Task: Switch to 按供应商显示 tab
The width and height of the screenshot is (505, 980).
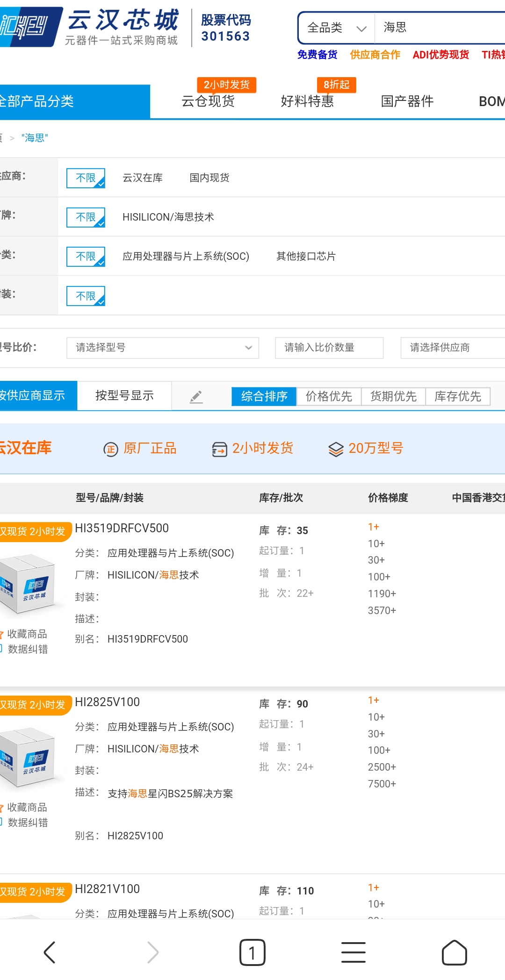Action: pos(38,396)
